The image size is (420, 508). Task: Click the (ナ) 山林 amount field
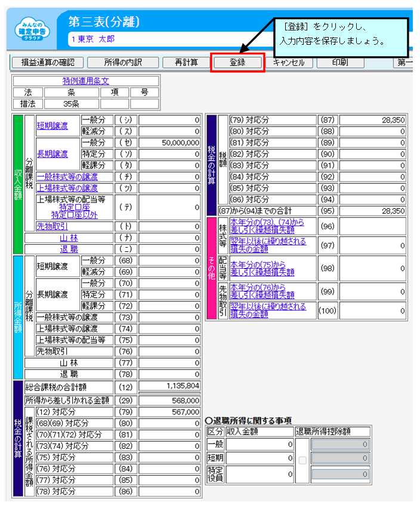pos(169,238)
